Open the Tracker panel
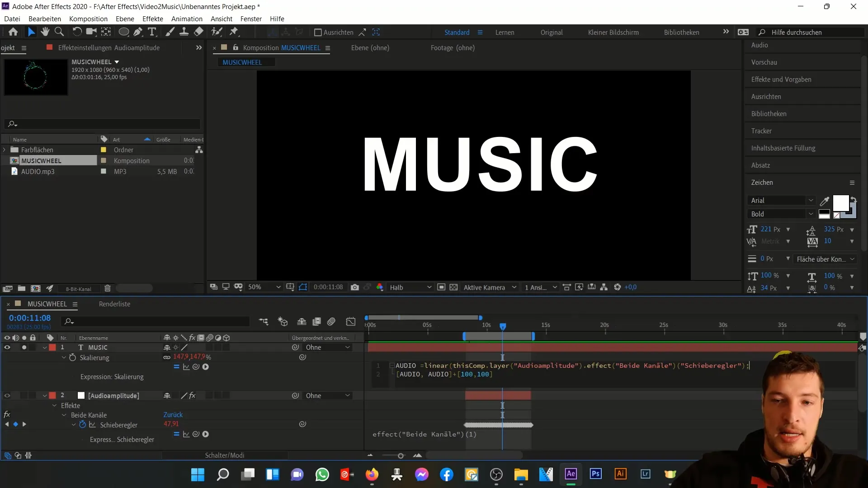The width and height of the screenshot is (868, 488). click(761, 131)
